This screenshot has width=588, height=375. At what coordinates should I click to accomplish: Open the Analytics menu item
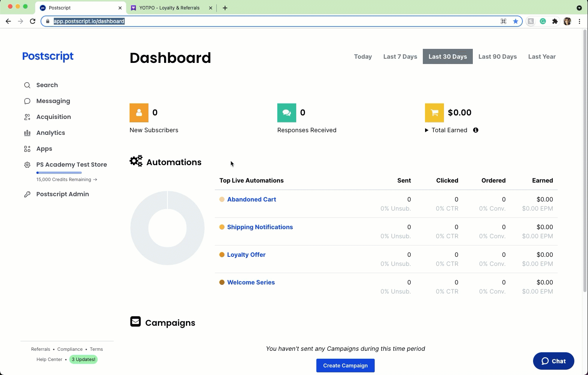pyautogui.click(x=51, y=133)
